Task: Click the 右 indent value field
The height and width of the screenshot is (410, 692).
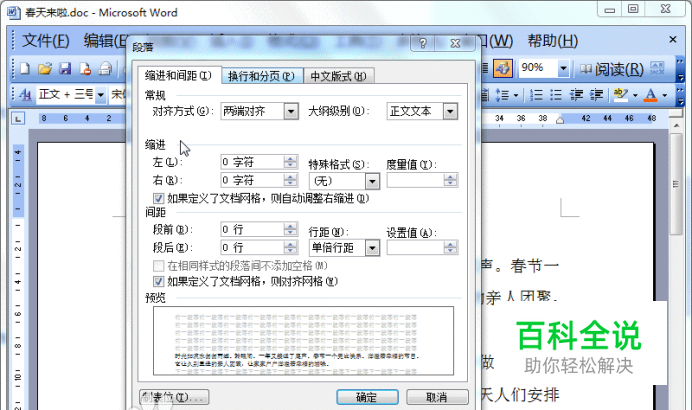Action: tap(252, 180)
